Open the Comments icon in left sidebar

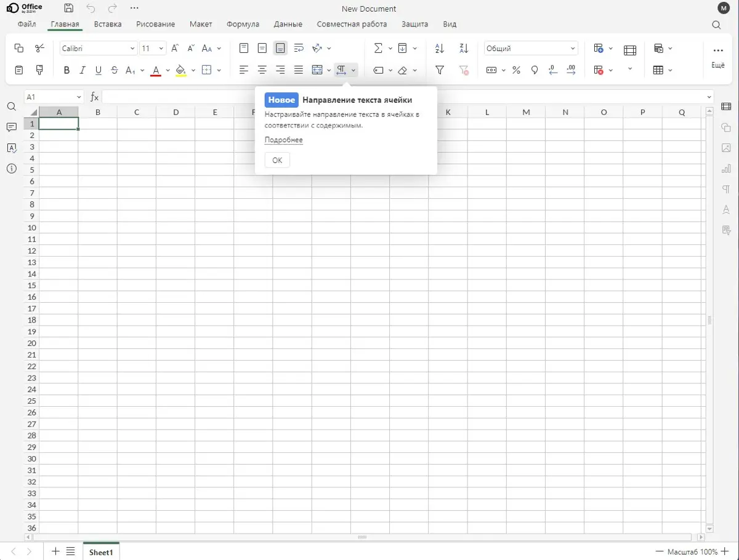(x=11, y=127)
